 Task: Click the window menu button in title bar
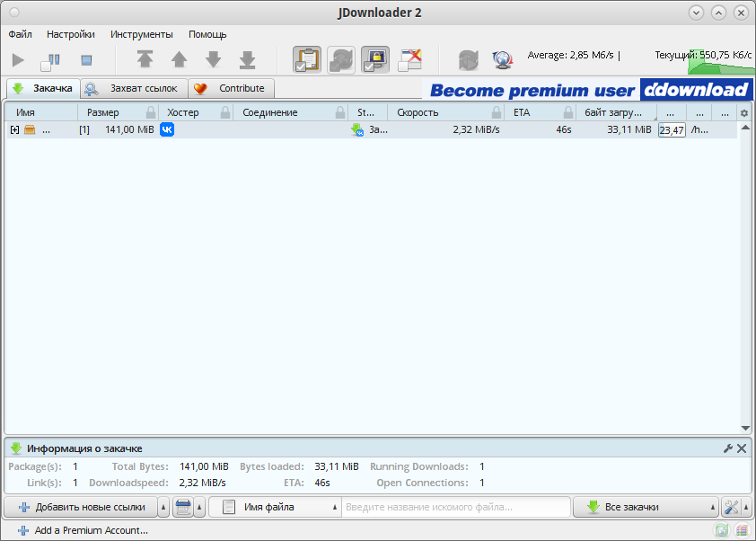click(14, 13)
